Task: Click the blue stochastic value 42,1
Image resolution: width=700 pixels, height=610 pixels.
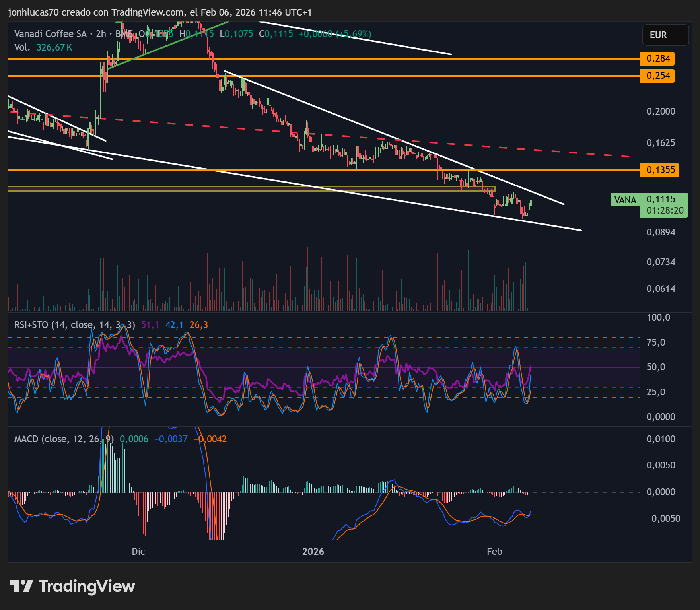Action: [x=174, y=325]
